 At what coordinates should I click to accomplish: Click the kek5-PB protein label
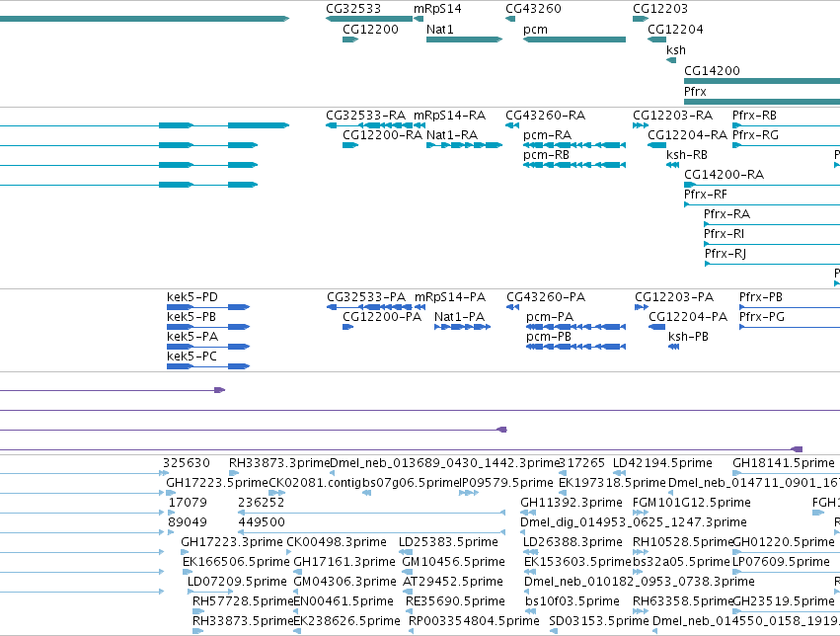click(x=191, y=317)
